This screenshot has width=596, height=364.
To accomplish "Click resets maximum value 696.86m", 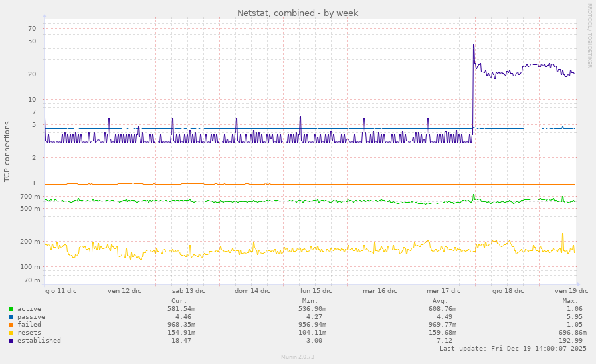I will [573, 333].
